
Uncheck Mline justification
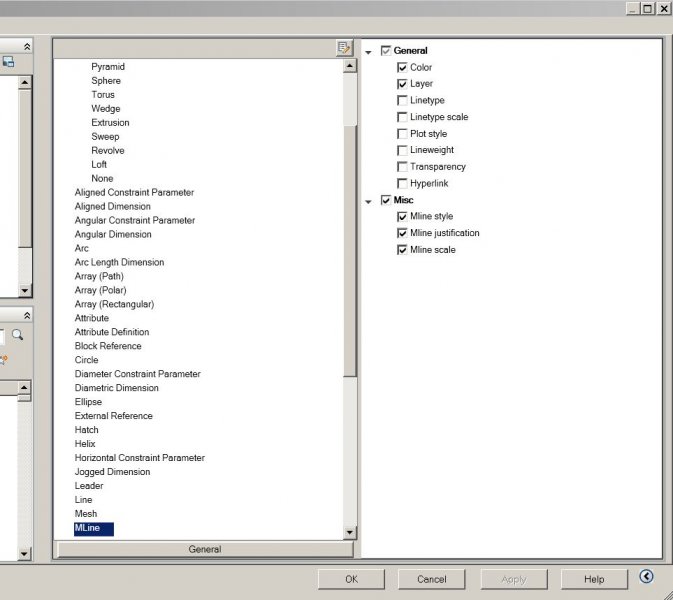(x=402, y=233)
